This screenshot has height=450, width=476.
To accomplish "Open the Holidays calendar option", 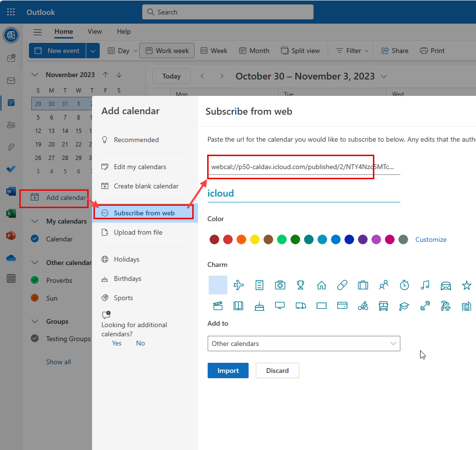I will (x=145, y=259).
